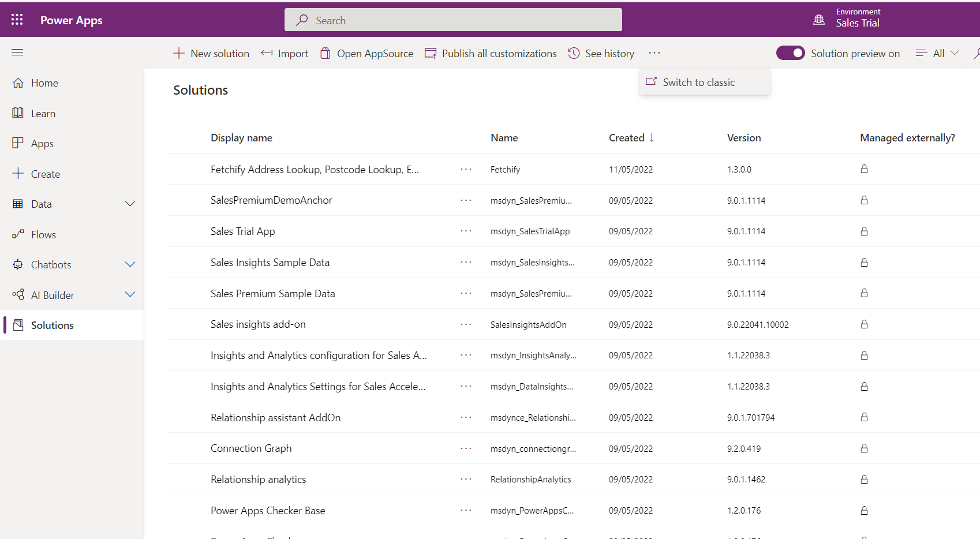Open Connection Graph solution
980x539 pixels.
pyautogui.click(x=251, y=448)
